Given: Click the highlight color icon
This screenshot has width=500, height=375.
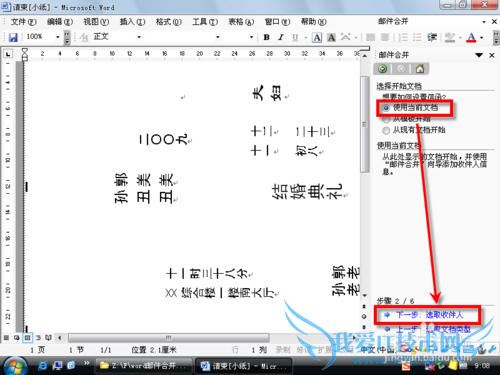Looking at the screenshot, I should point(450,37).
